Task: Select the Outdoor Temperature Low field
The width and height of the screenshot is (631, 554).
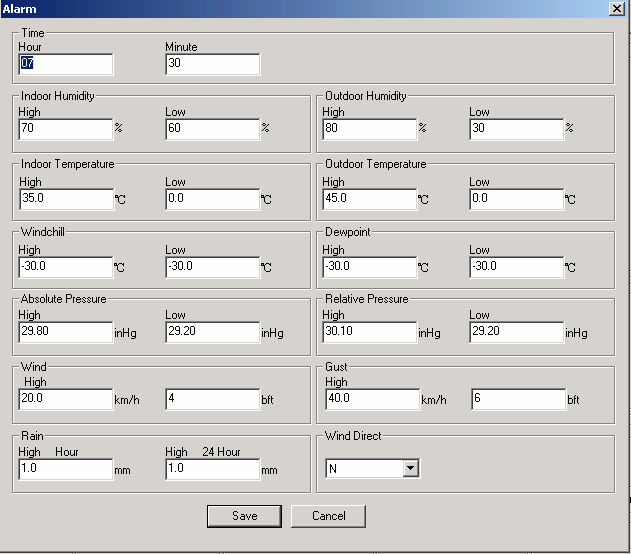Action: [x=517, y=199]
